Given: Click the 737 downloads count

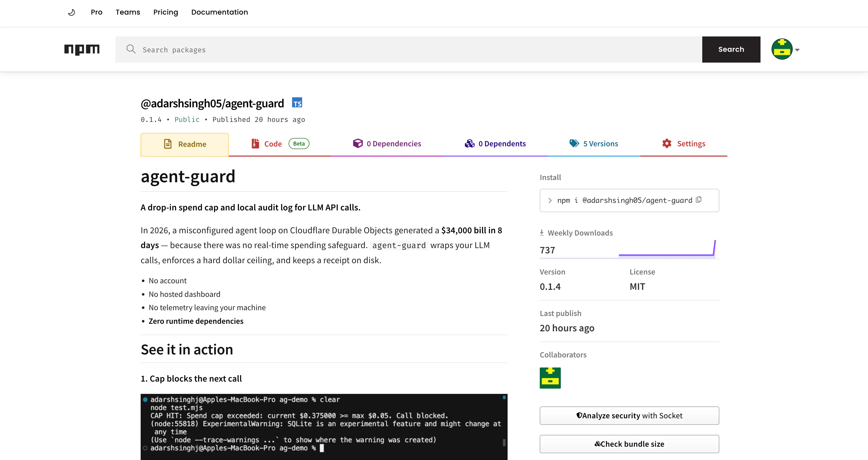Looking at the screenshot, I should pos(547,250).
